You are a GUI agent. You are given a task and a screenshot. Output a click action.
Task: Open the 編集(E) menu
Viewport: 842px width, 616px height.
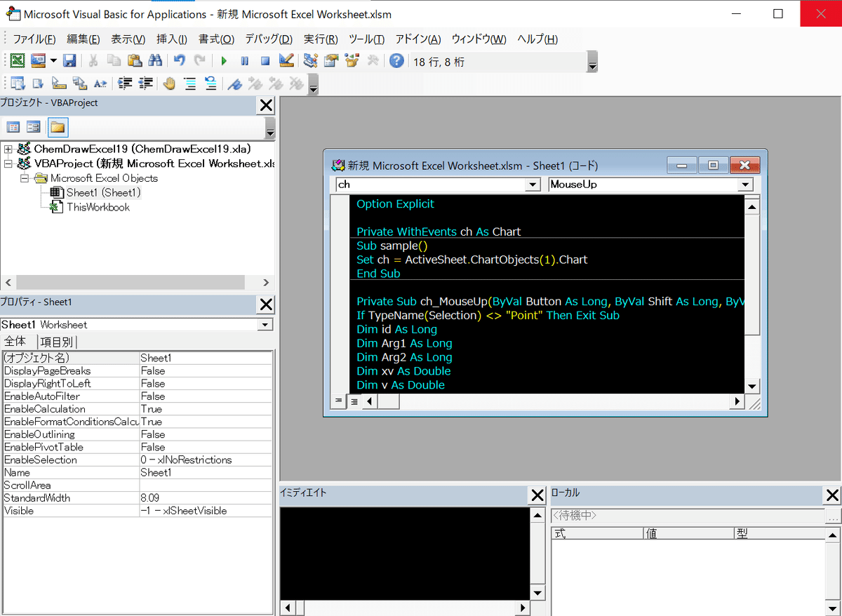point(83,39)
